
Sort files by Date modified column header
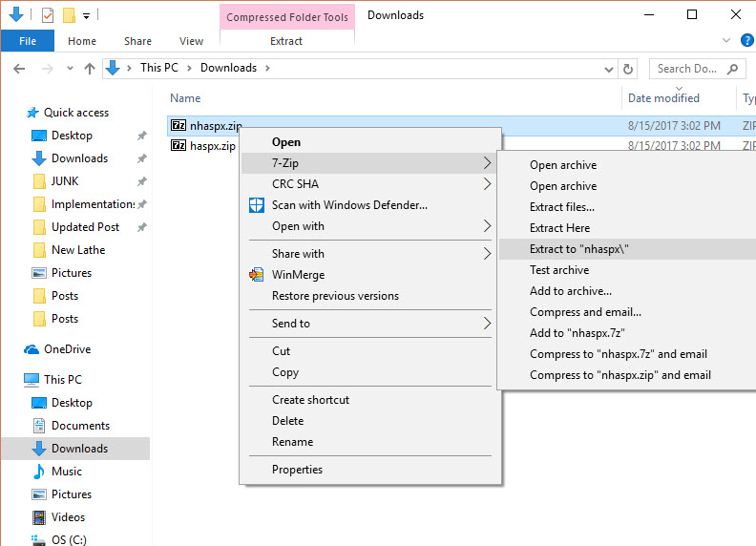click(663, 98)
